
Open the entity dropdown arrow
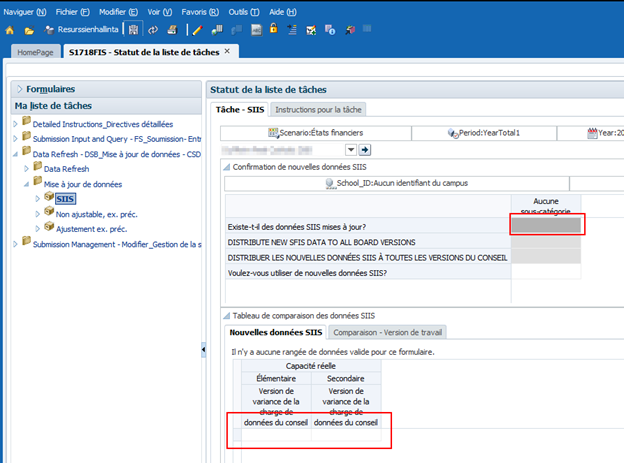(x=351, y=150)
